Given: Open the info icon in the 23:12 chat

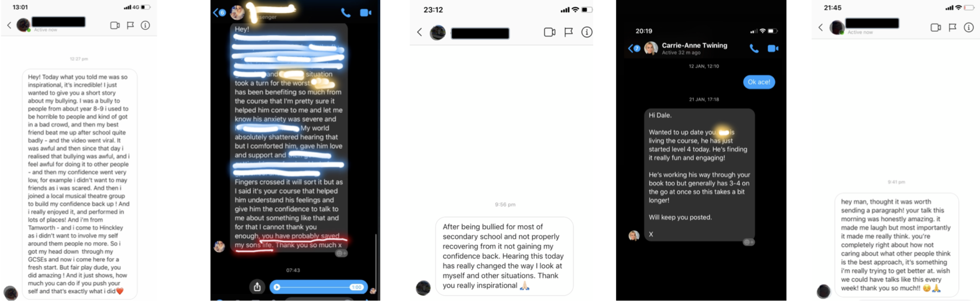Looking at the screenshot, I should (x=587, y=32).
